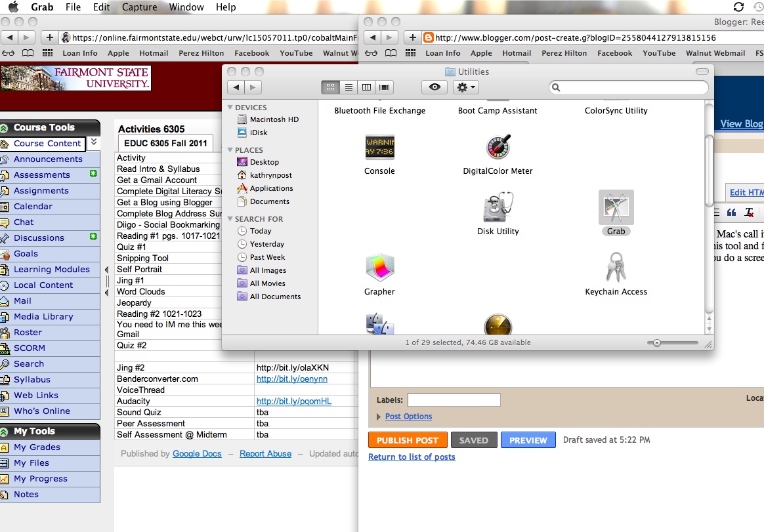Screen dimensions: 764x532
Task: Click the PUBLISH POST button
Action: 408,440
